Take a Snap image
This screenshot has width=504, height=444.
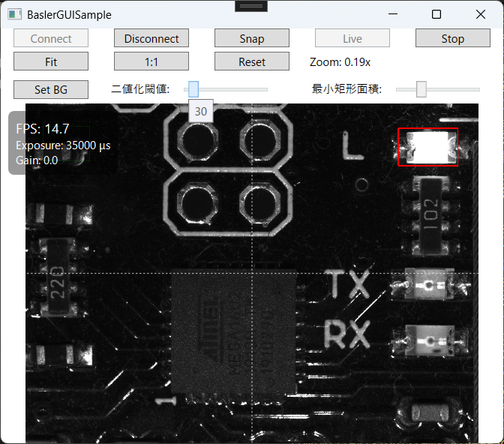(x=252, y=38)
